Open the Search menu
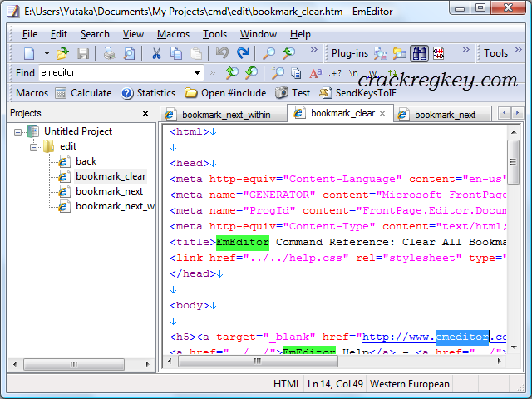 (95, 34)
